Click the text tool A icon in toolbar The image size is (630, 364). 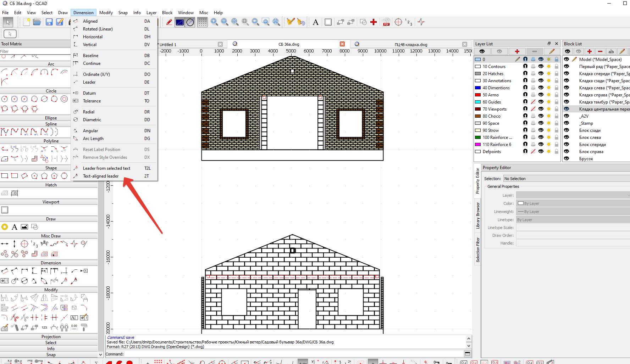pyautogui.click(x=316, y=22)
